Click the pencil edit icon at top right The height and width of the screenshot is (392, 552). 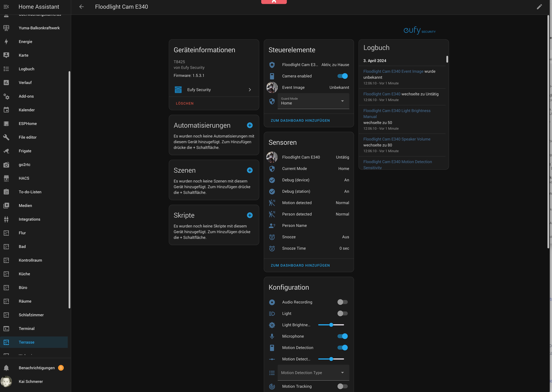click(x=539, y=7)
